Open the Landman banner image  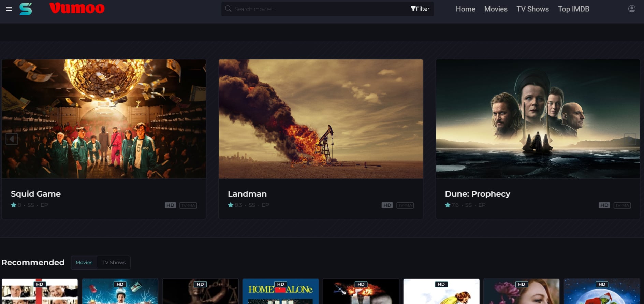321,119
